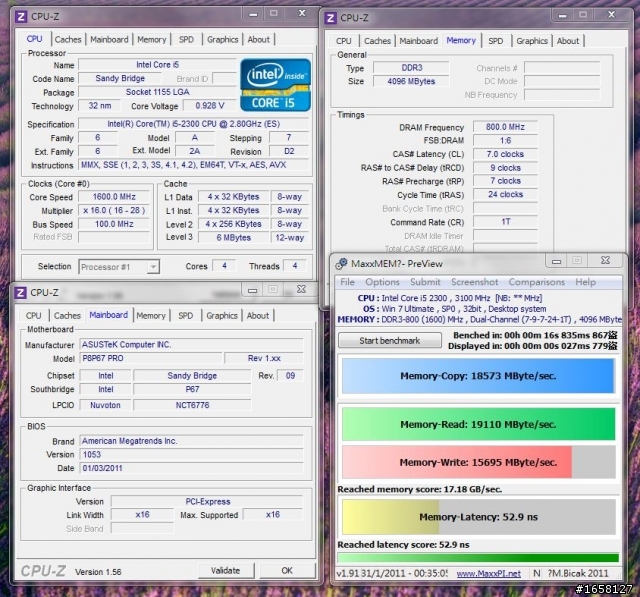Image resolution: width=640 pixels, height=597 pixels.
Task: Click the Memory-Write result bar
Action: [x=478, y=462]
